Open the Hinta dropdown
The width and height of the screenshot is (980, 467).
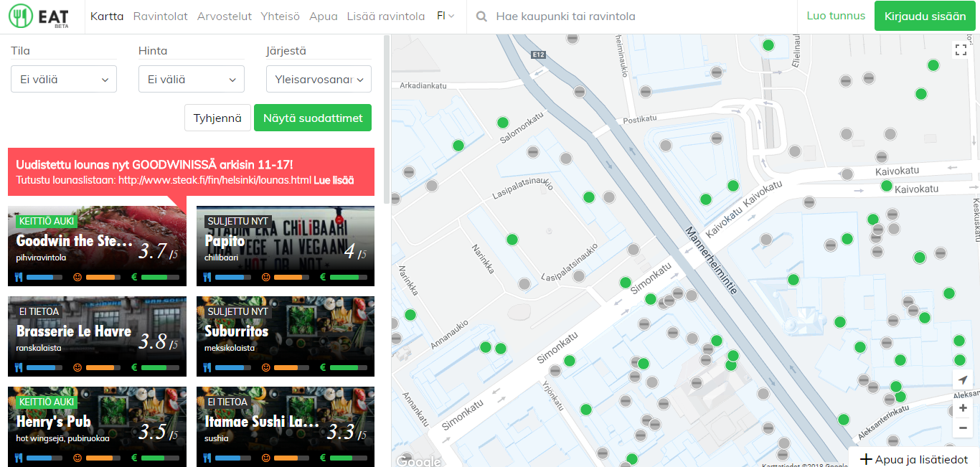pos(192,79)
